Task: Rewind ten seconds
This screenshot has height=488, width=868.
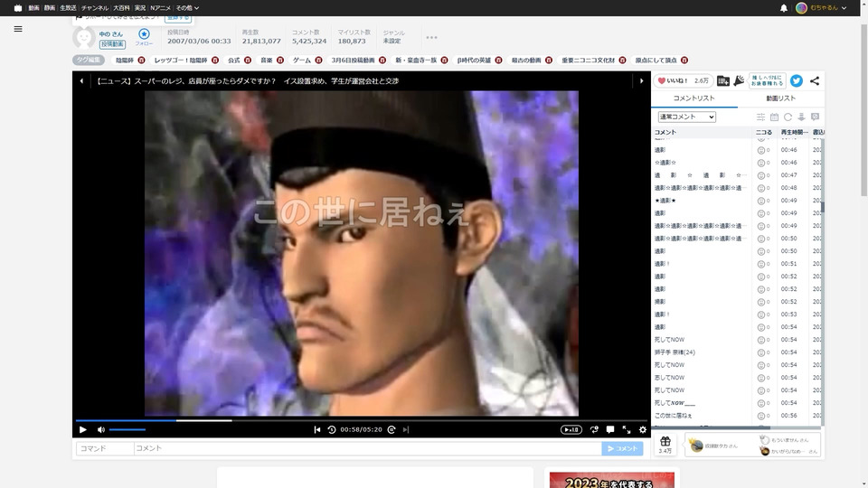Action: [332, 429]
